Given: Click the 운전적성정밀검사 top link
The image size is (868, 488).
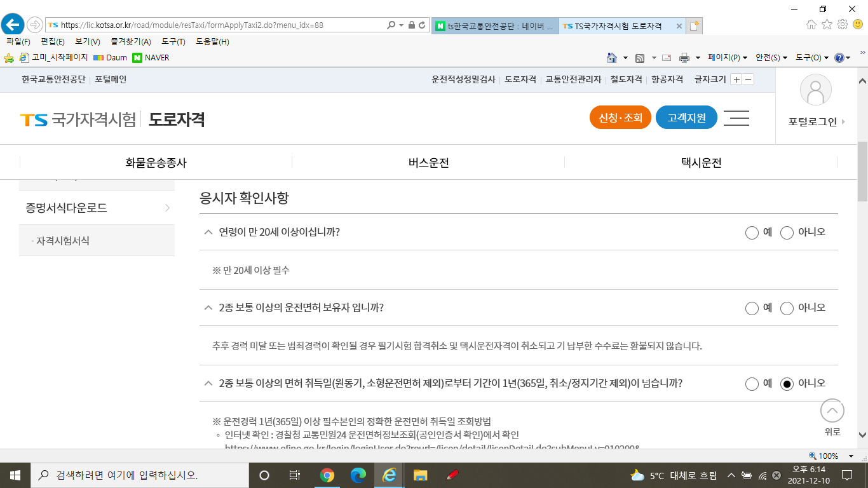Looking at the screenshot, I should pos(463,79).
